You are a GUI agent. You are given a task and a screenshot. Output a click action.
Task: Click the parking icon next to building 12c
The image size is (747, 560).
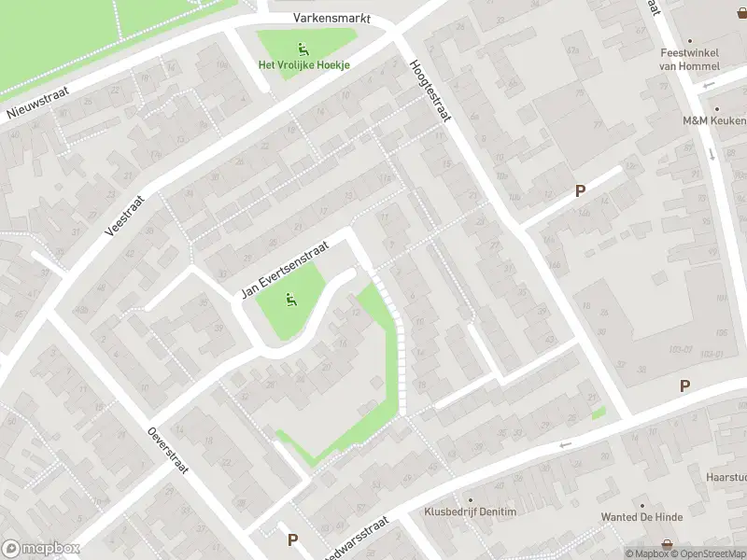[580, 191]
